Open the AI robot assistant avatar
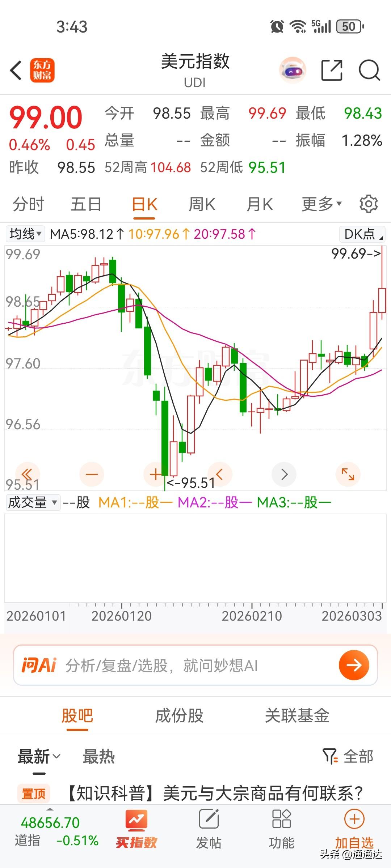The image size is (391, 868). (x=293, y=70)
